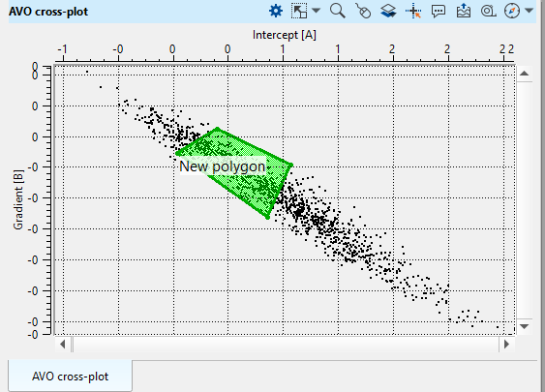The image size is (545, 392).
Task: Select the tape measure tool
Action: (488, 11)
